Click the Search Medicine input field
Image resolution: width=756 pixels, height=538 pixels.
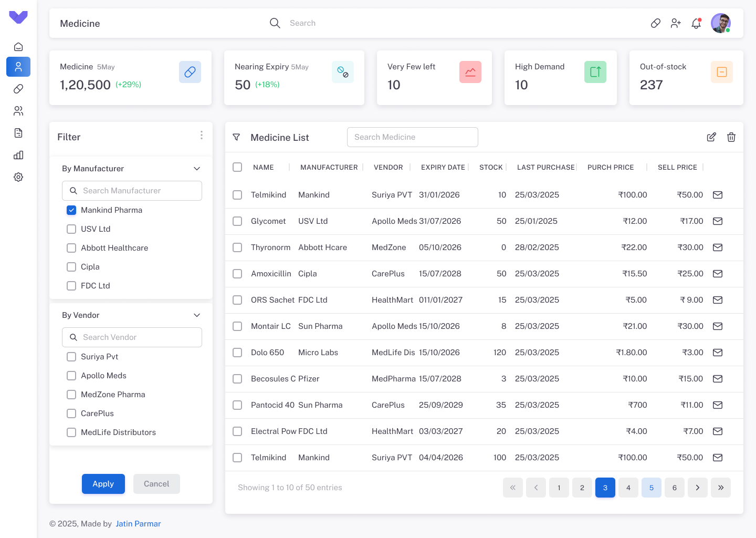(413, 137)
